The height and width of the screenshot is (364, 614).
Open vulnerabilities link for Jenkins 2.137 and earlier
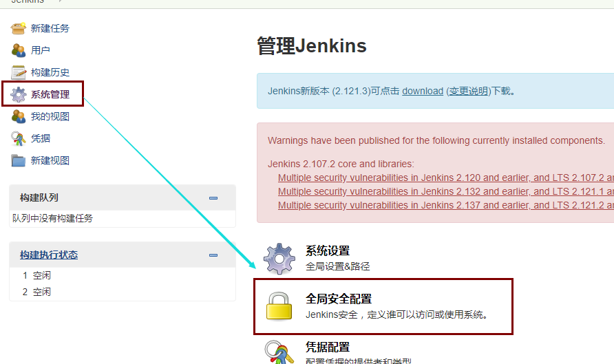(x=445, y=205)
